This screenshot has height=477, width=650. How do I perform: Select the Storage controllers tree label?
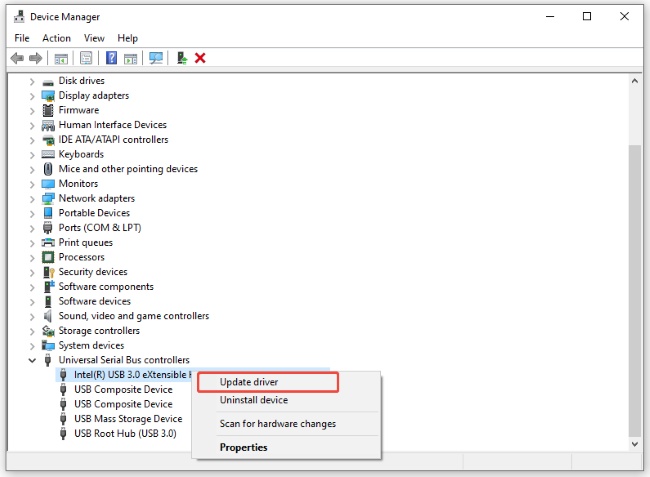point(99,331)
